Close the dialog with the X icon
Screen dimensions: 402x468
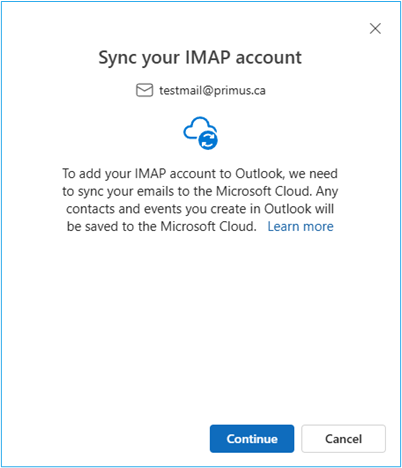375,29
